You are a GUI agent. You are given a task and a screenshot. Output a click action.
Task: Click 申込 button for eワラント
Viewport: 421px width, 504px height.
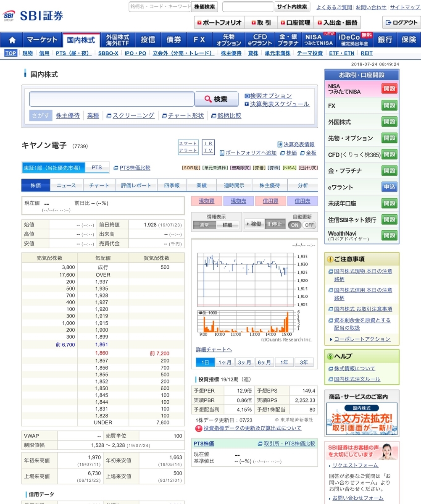[389, 187]
